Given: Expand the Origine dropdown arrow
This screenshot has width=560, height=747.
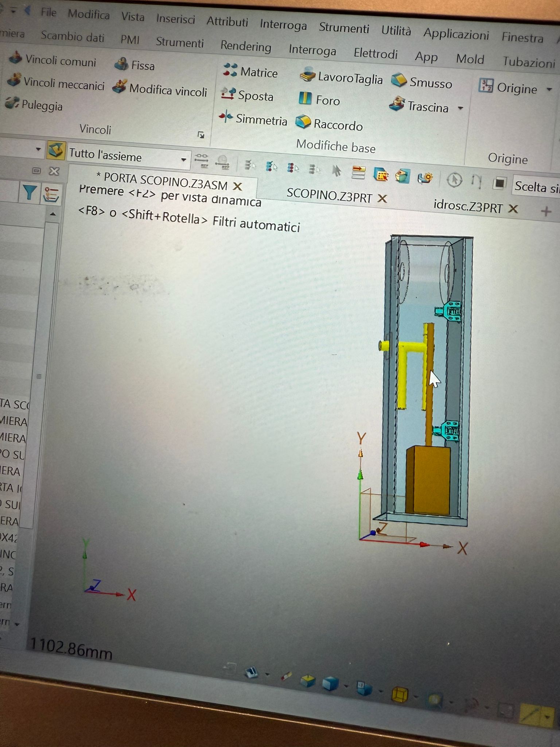Looking at the screenshot, I should (x=549, y=89).
